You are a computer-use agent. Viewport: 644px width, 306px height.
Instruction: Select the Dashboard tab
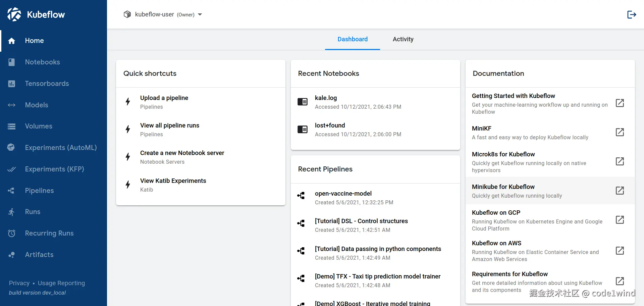pos(352,39)
